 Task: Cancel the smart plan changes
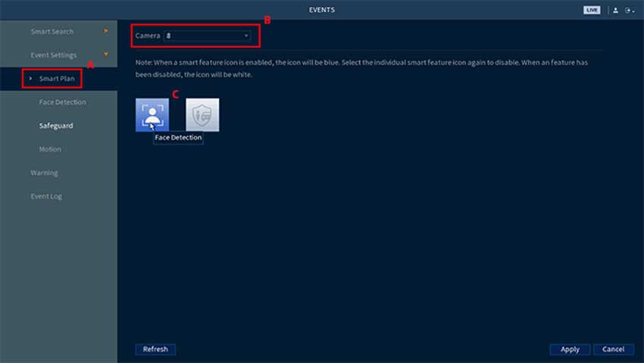pyautogui.click(x=614, y=349)
